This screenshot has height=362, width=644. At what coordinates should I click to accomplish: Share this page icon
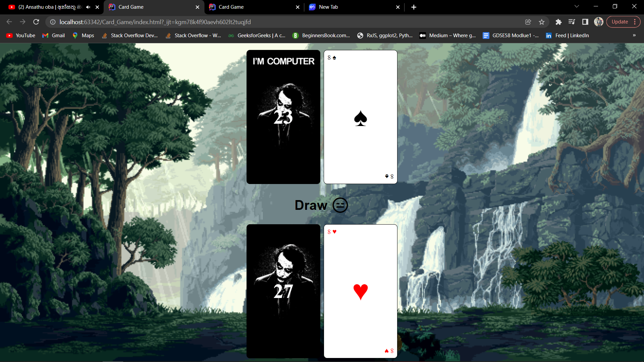pyautogui.click(x=528, y=22)
